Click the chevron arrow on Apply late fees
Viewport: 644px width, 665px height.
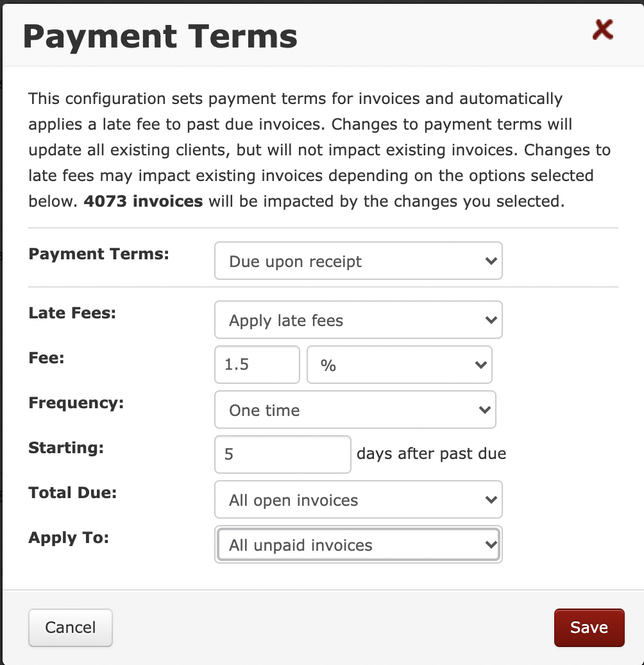(x=491, y=320)
